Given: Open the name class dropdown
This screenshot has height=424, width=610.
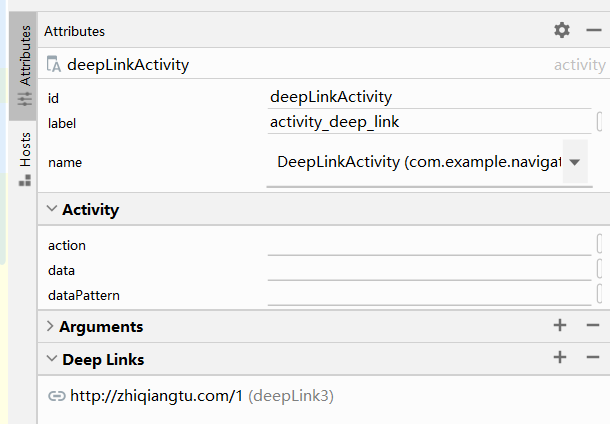Looking at the screenshot, I should click(575, 162).
